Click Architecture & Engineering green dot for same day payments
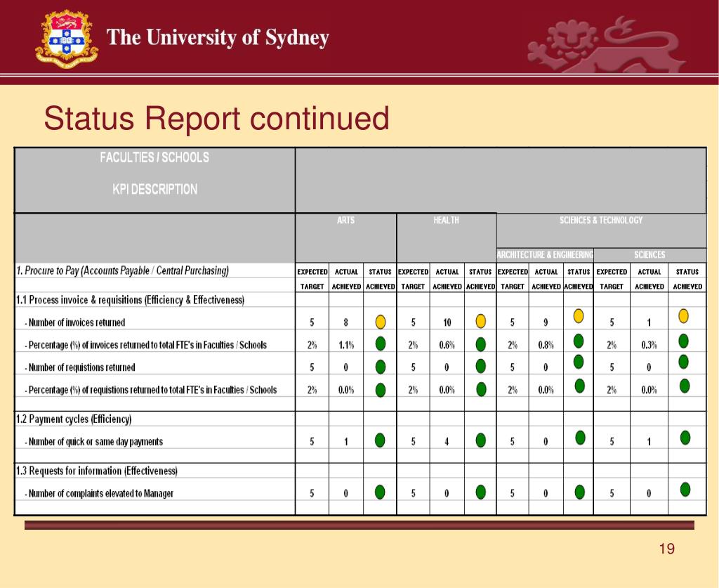This screenshot has height=588, width=719. point(580,438)
